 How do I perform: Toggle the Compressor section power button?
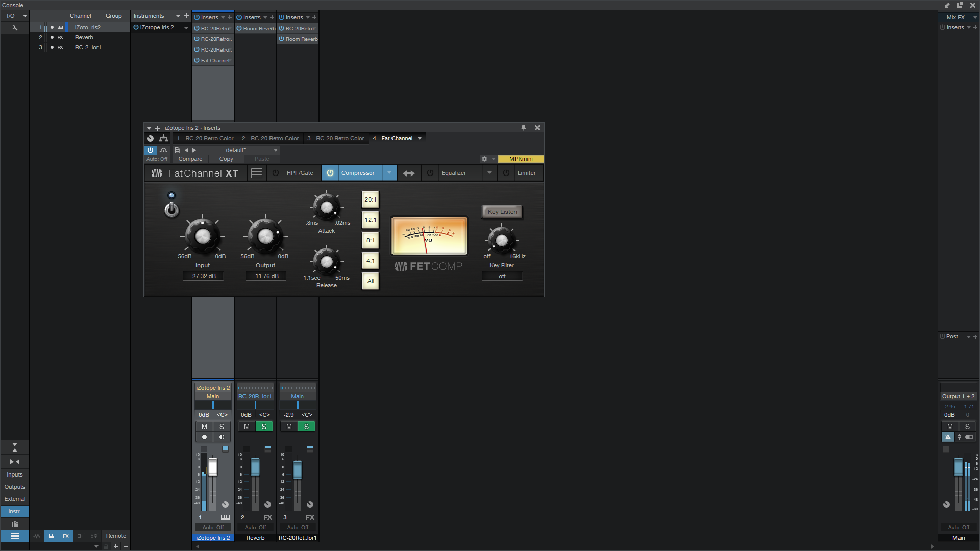pos(330,173)
